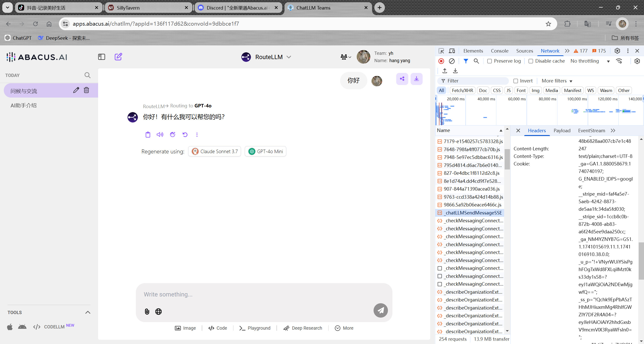Click the share conversation icon
Viewport: 644px width, 344px height.
(402, 79)
